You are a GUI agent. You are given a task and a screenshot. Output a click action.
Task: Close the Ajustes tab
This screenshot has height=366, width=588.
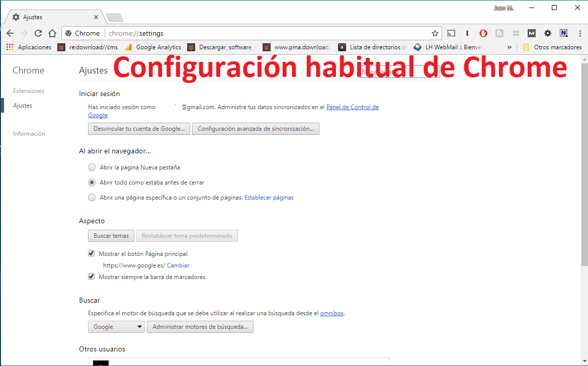coord(96,17)
